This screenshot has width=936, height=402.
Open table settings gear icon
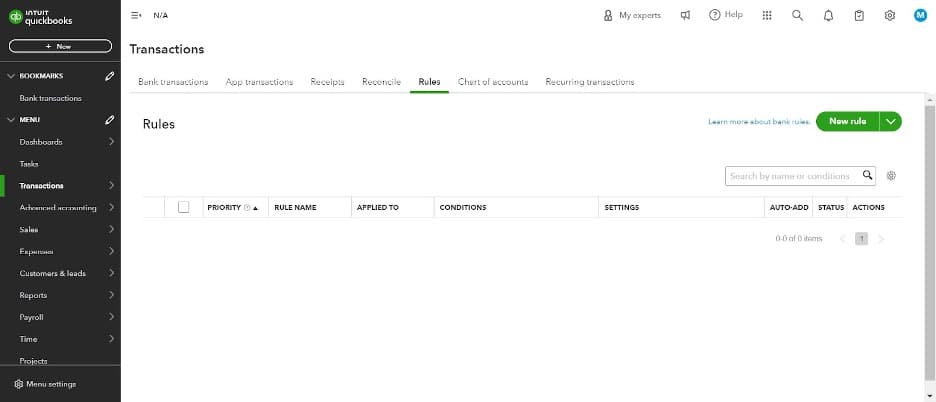click(x=891, y=176)
